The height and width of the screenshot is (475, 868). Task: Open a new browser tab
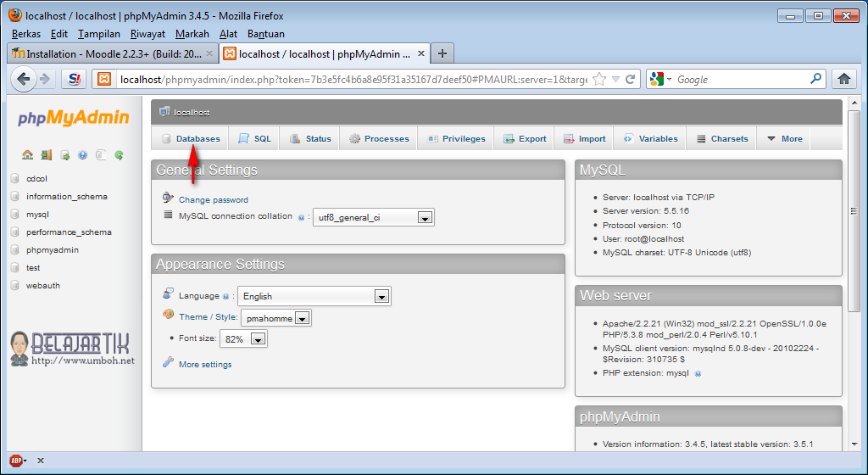(x=442, y=53)
